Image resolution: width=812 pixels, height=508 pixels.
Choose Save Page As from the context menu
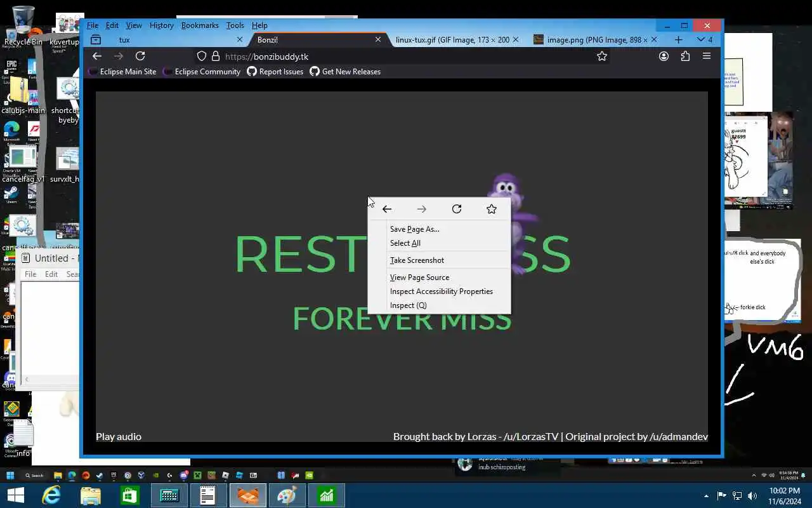coord(439,229)
